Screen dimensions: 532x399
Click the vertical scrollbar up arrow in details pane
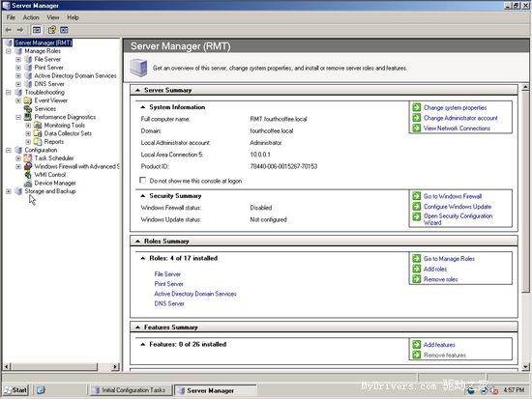coord(525,88)
